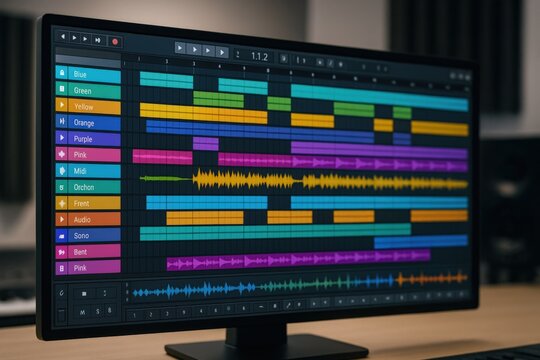Viewport: 540px width, 360px height.
Task: Click the instrument icon on the Midi track
Action: point(62,170)
